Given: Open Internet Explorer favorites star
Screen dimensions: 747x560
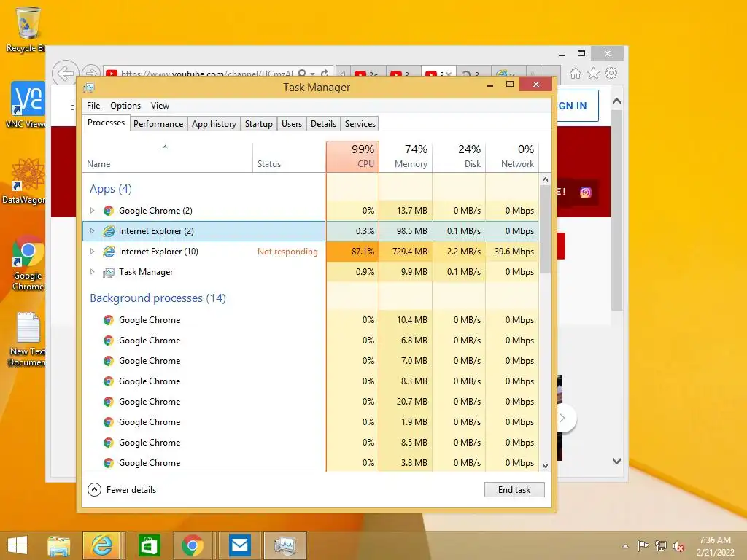Looking at the screenshot, I should [593, 73].
